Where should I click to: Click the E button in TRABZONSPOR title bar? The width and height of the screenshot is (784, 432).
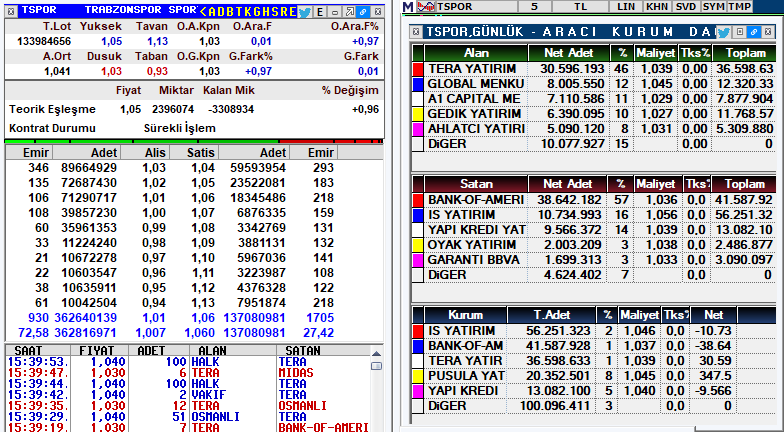click(x=320, y=12)
